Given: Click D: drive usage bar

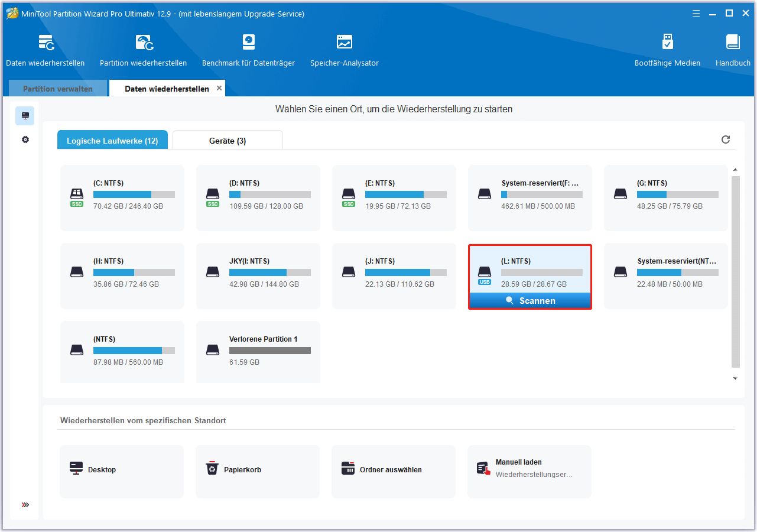Looking at the screenshot, I should [x=270, y=194].
